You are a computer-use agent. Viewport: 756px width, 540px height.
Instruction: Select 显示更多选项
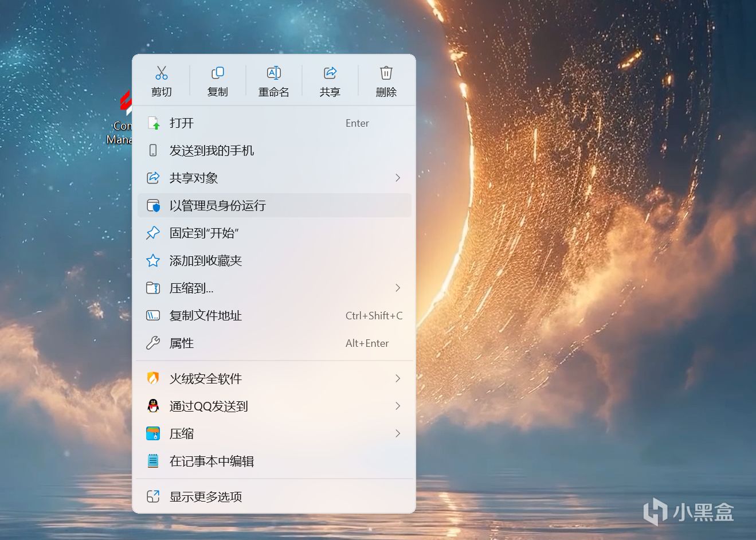[275, 496]
